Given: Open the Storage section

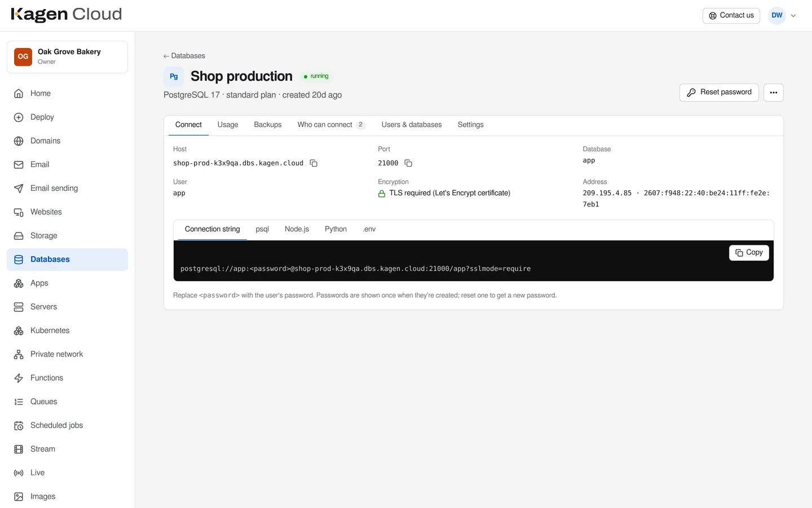Looking at the screenshot, I should (x=67, y=236).
